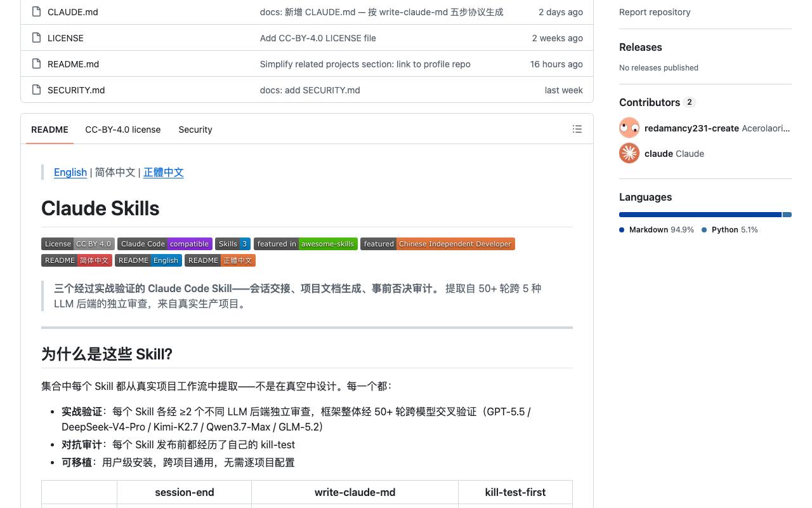Click the README English badge
Image resolution: width=812 pixels, height=508 pixels.
point(148,260)
